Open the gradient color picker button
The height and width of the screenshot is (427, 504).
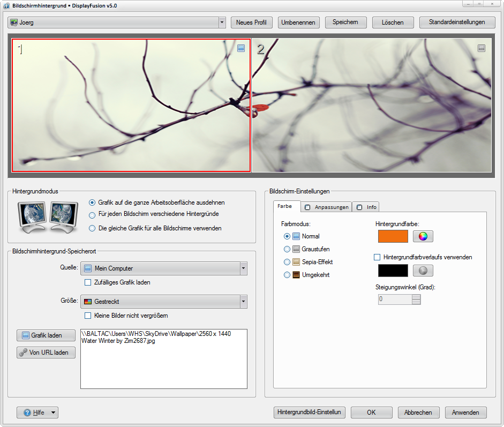(423, 271)
